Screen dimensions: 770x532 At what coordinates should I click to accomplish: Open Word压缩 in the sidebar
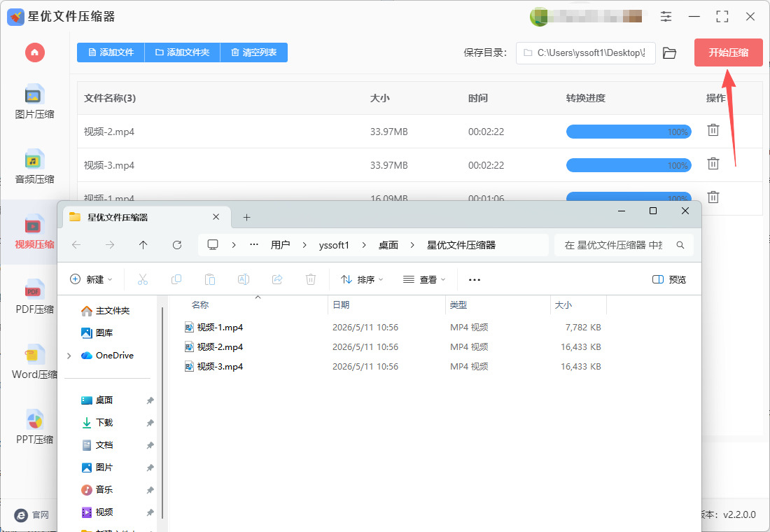34,362
